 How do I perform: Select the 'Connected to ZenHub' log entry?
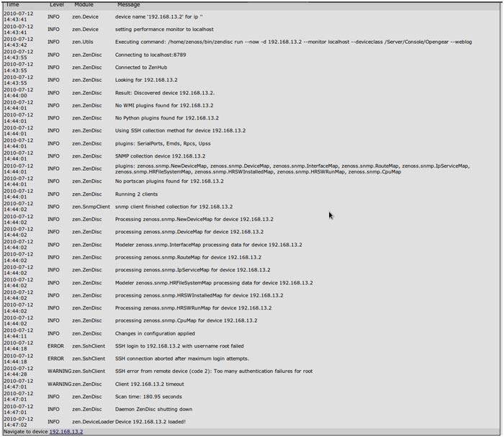click(x=141, y=67)
